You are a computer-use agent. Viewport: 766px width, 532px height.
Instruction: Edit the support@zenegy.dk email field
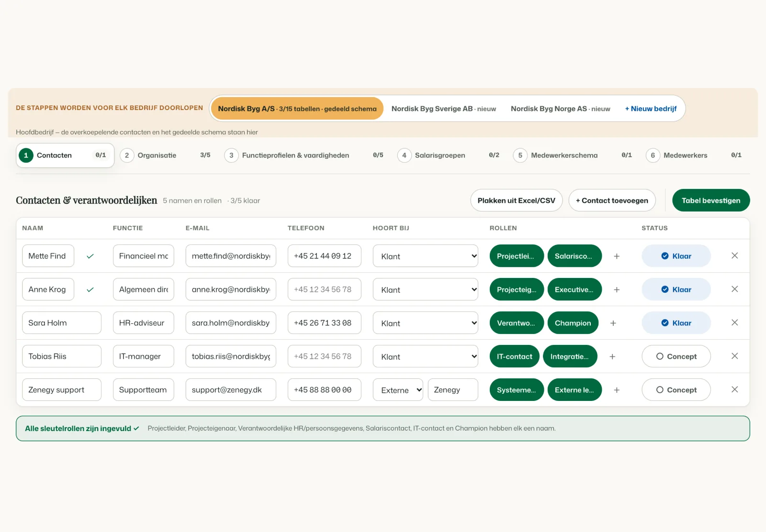[231, 390]
